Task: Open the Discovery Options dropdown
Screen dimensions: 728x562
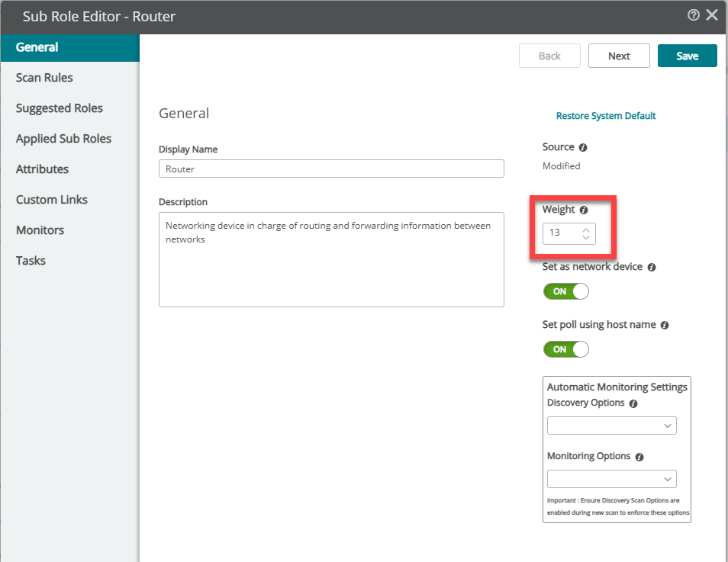Action: (x=612, y=426)
